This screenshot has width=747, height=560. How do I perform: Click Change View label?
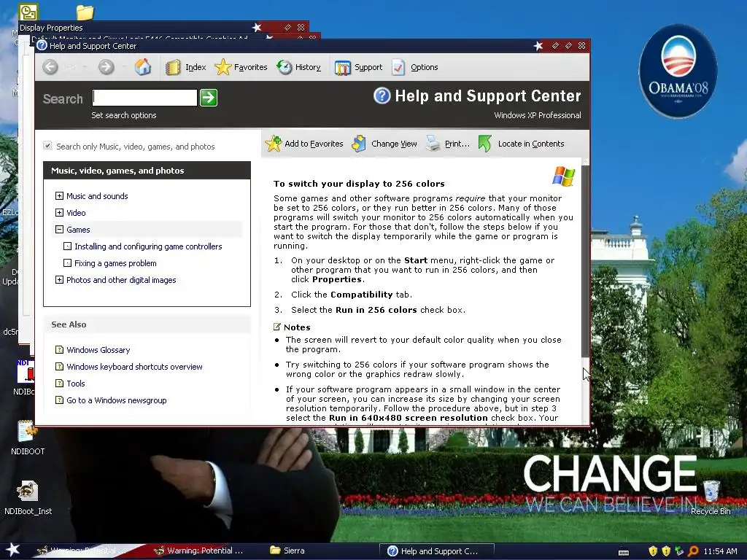(x=394, y=144)
